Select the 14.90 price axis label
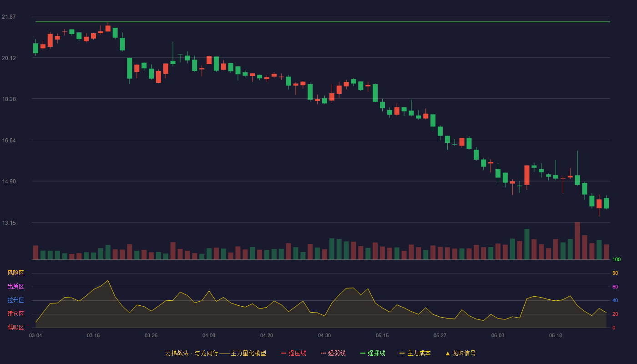This screenshot has width=637, height=364. (x=9, y=182)
